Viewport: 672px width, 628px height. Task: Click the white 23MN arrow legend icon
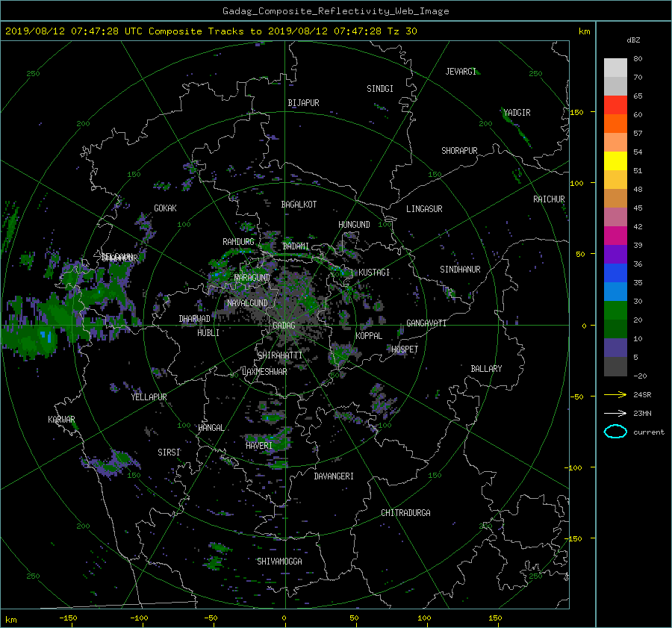pyautogui.click(x=615, y=413)
